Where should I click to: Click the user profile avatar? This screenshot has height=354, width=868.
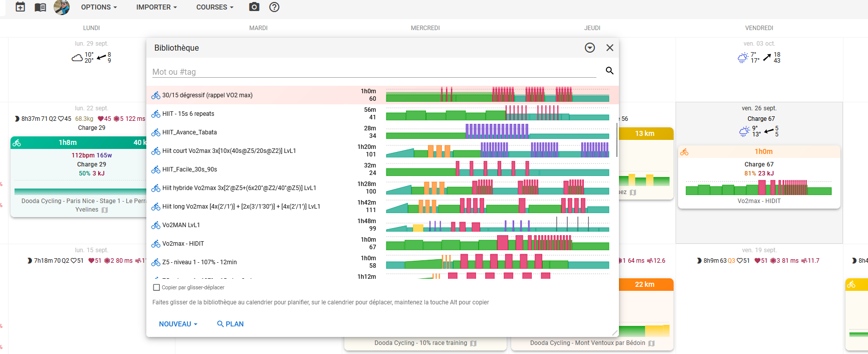[62, 7]
